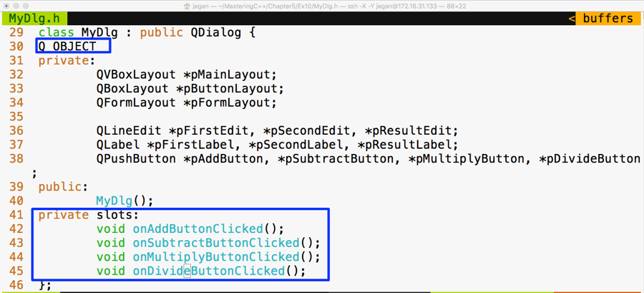The width and height of the screenshot is (644, 293).
Task: Click pButtonLayout on line 33
Action: click(x=230, y=89)
